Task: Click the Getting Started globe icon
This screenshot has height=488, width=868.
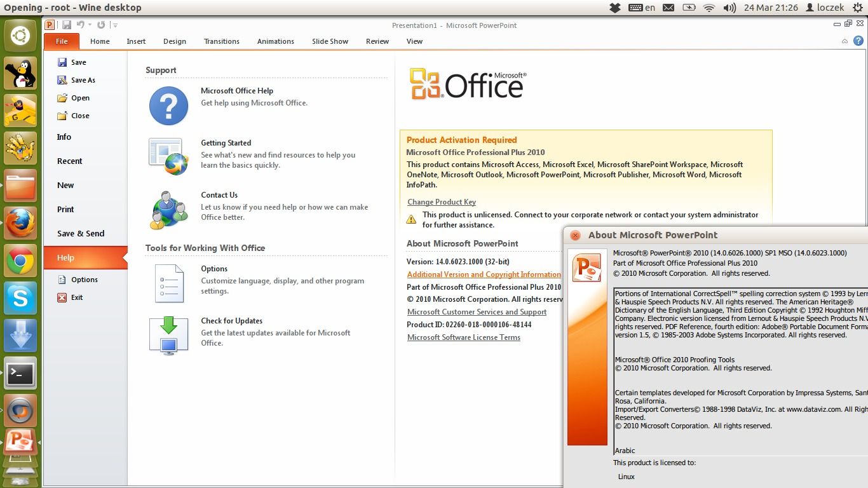Action: pyautogui.click(x=168, y=157)
